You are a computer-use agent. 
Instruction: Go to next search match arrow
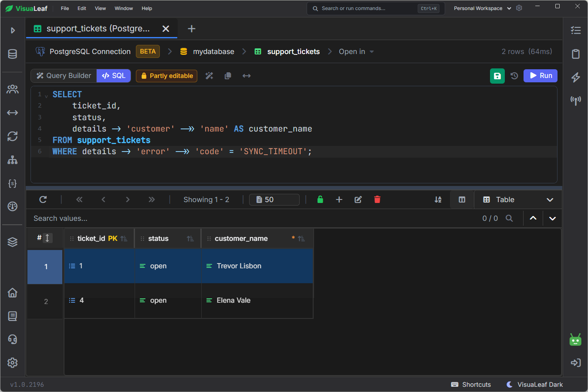pyautogui.click(x=552, y=218)
